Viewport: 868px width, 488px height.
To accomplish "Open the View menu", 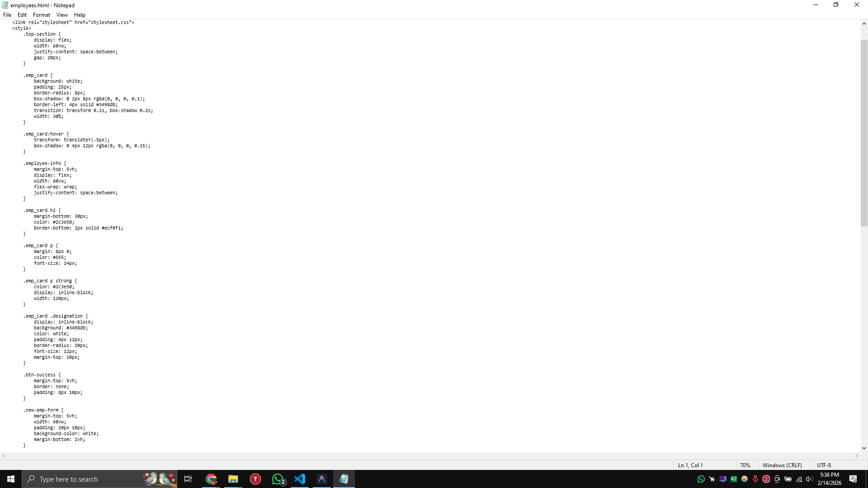I will [62, 15].
